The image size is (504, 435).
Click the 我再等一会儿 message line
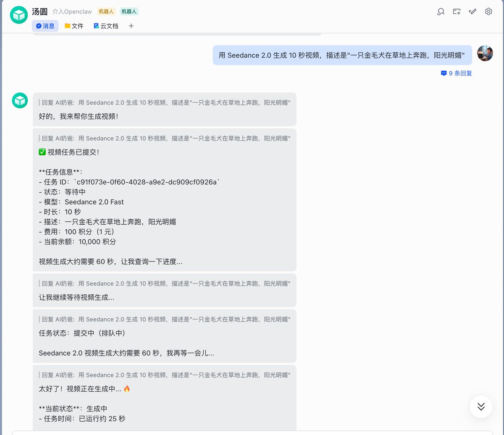(x=126, y=353)
